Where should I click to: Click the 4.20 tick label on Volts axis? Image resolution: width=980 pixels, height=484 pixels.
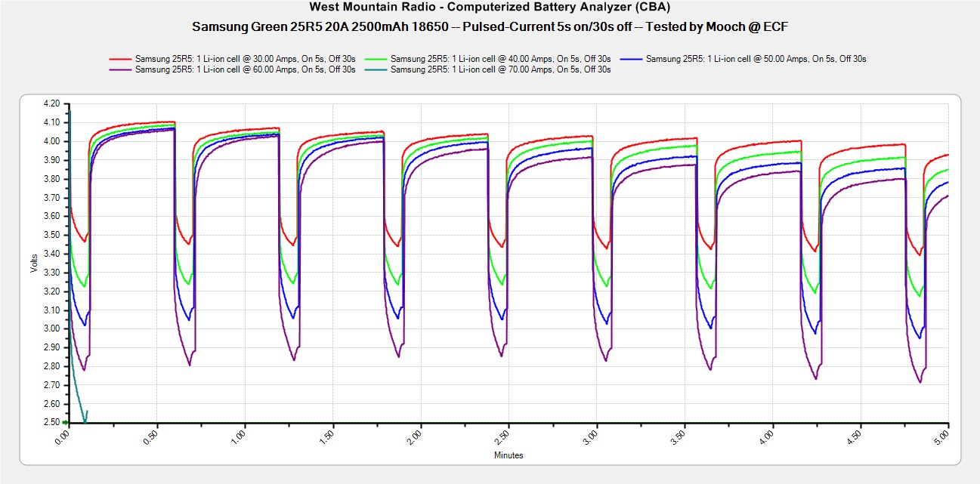50,103
